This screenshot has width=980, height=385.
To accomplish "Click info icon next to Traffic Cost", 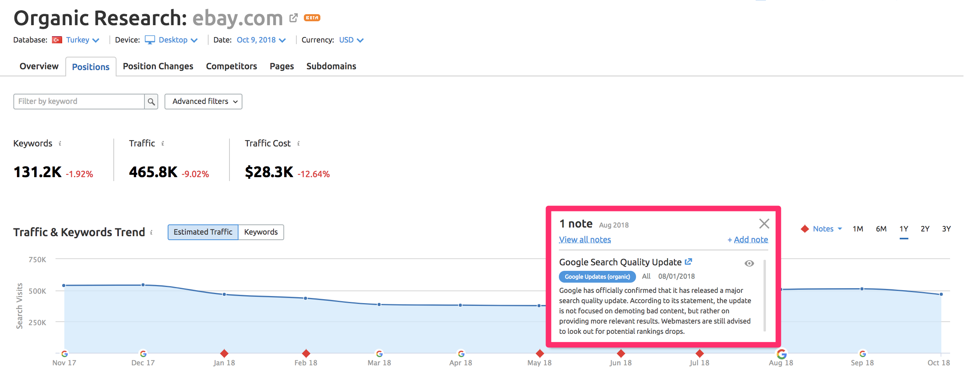I will (x=298, y=143).
